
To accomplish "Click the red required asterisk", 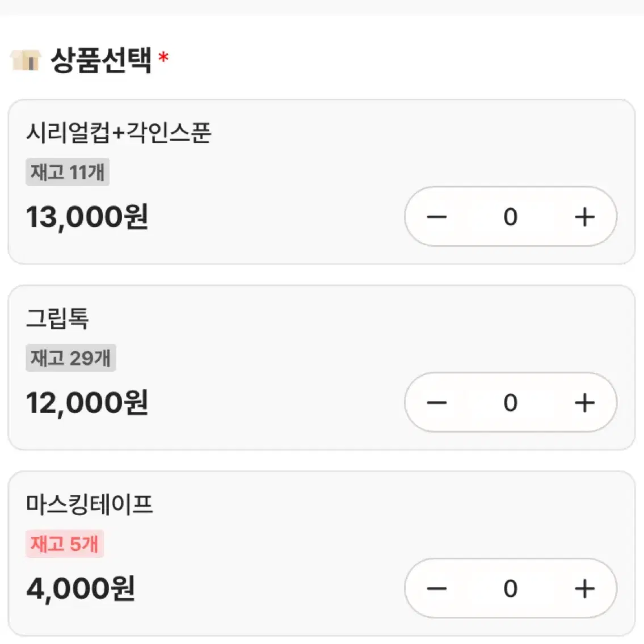I will point(163,57).
